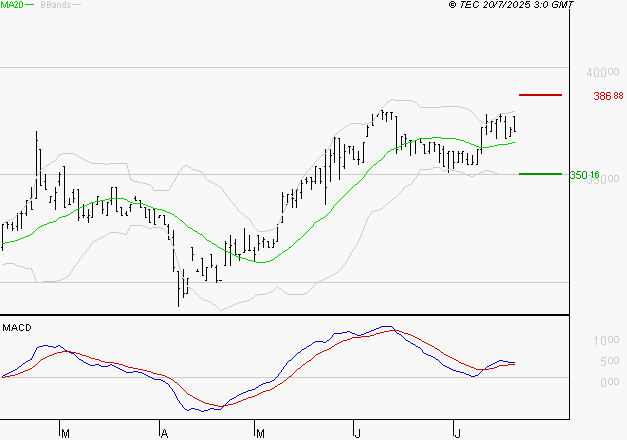The image size is (627, 440).
Task: Click the TEC 20/7/2025 copyright text
Action: pos(511,5)
